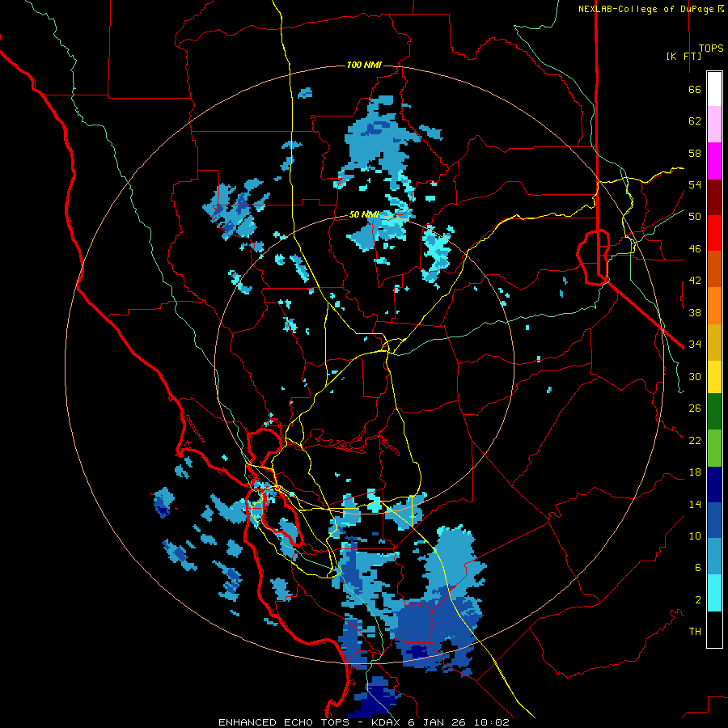Click the "ENHANCED ECHO TOPS" product title

tap(283, 722)
